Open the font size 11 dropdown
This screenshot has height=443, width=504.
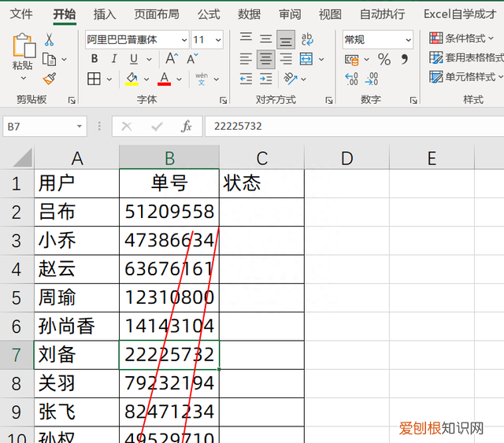pos(218,40)
